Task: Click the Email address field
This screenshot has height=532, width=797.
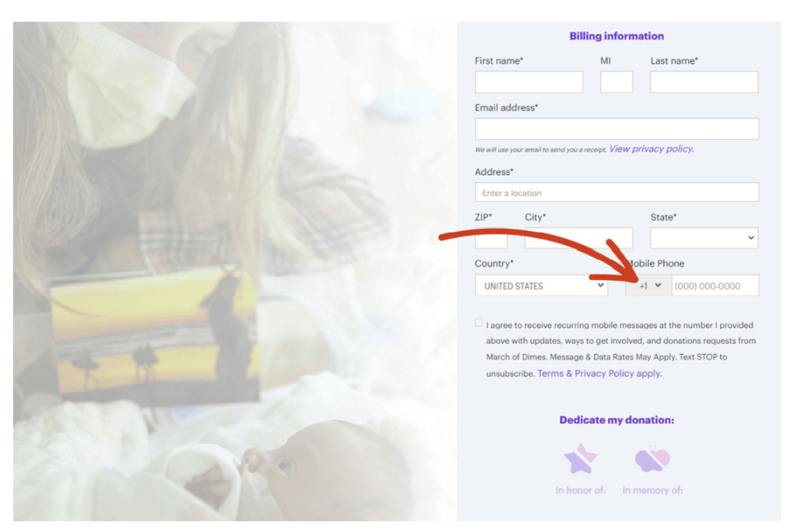Action: point(617,128)
